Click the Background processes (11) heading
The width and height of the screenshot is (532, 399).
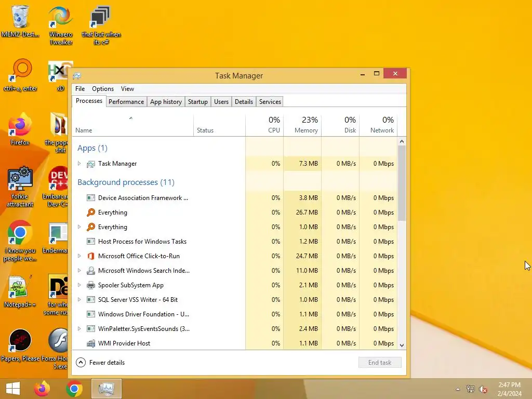click(x=126, y=182)
